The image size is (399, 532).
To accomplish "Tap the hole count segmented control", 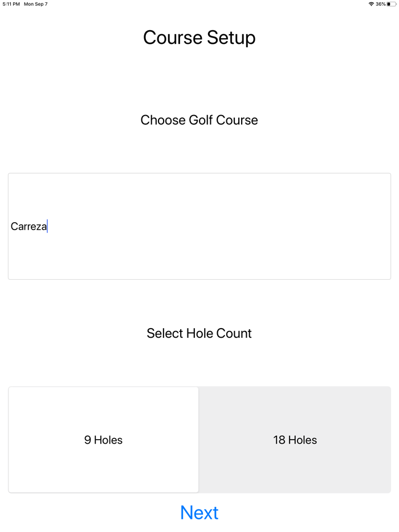I will tap(199, 440).
